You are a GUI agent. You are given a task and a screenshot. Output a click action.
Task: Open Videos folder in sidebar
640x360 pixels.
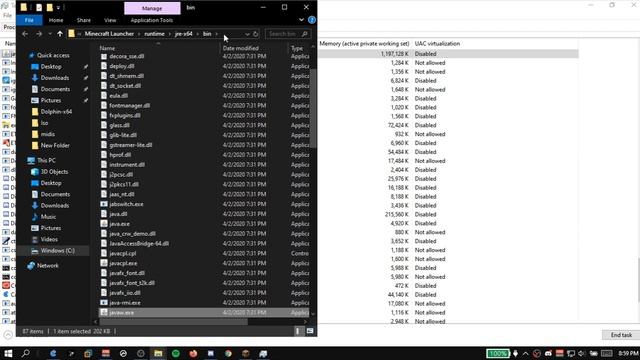(x=49, y=239)
